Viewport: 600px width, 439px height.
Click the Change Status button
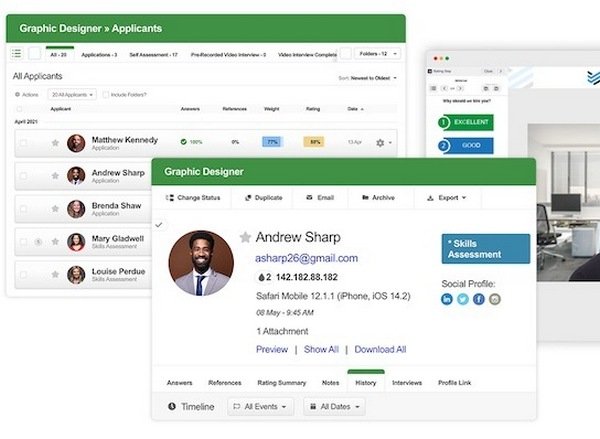coord(192,198)
